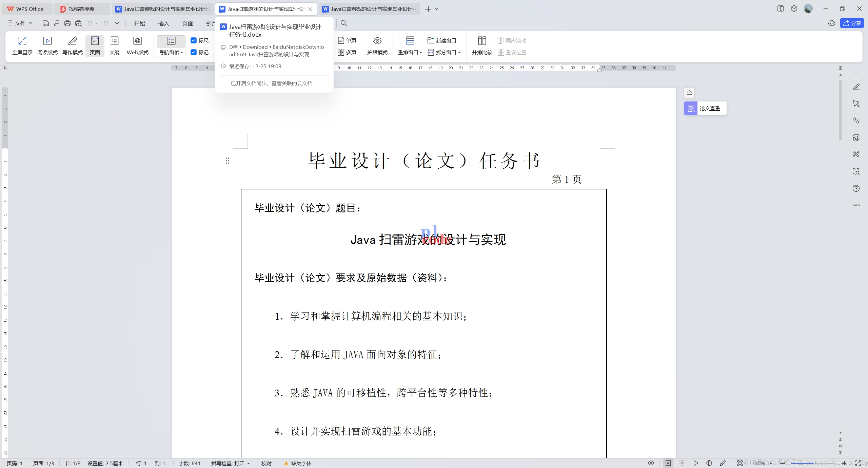Screen dimensions: 868x468
Task: Open the 页面 ribbon tab
Action: pos(188,23)
